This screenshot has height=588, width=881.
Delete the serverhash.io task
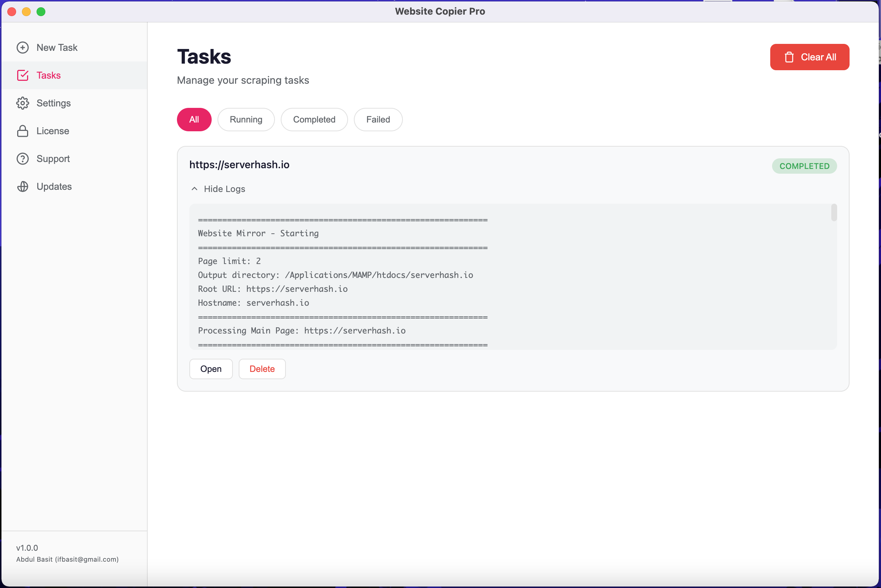[262, 369]
